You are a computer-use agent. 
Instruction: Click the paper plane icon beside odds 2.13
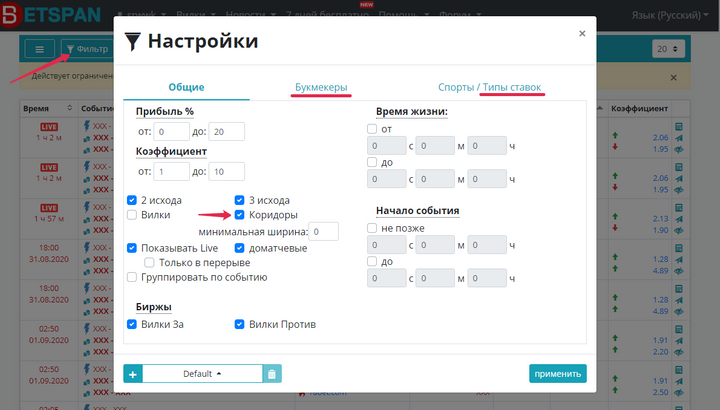[679, 219]
